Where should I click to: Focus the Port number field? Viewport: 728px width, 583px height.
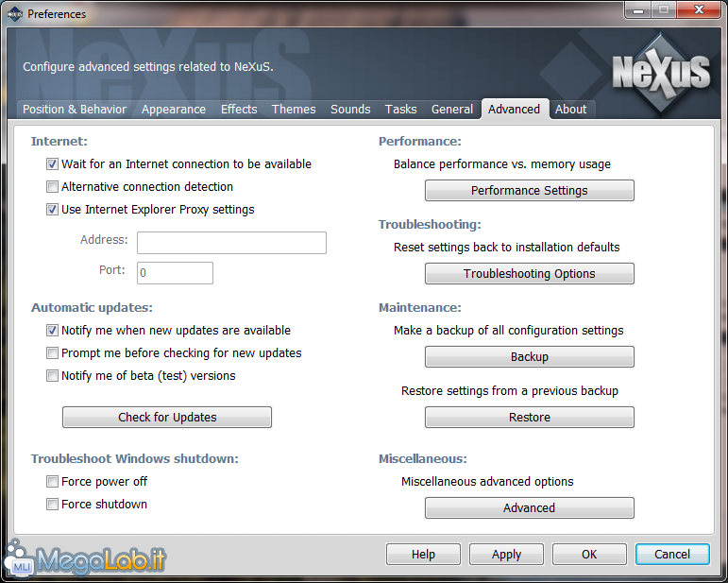point(175,274)
